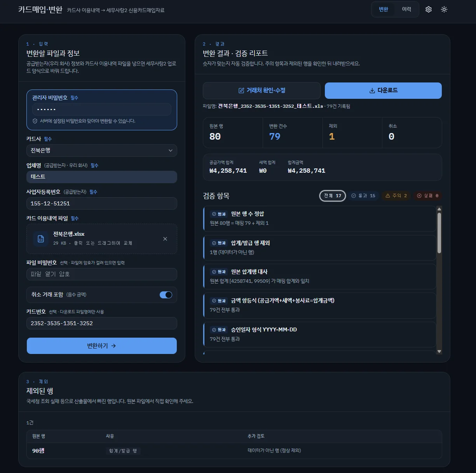
Task: Edit the 카드번호 field 2352-3535-1351-3252
Action: point(102,323)
